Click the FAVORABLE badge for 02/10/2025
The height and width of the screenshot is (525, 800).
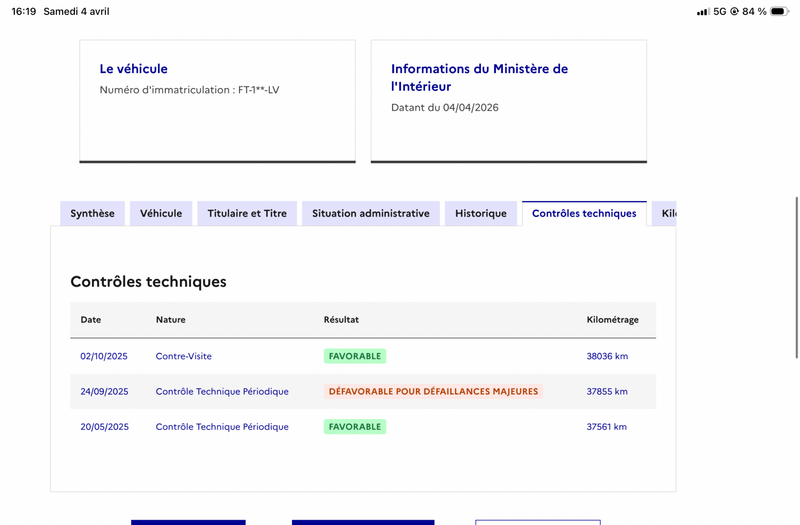(355, 356)
